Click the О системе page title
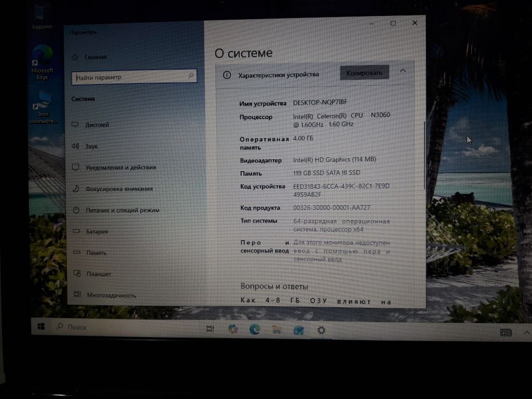Image resolution: width=532 pixels, height=399 pixels. (x=243, y=53)
